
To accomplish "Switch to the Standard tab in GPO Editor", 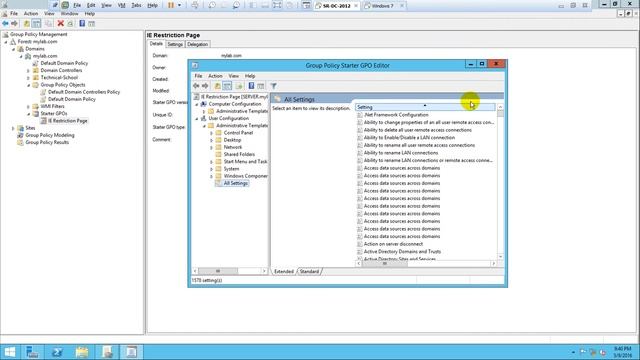I will pos(309,271).
